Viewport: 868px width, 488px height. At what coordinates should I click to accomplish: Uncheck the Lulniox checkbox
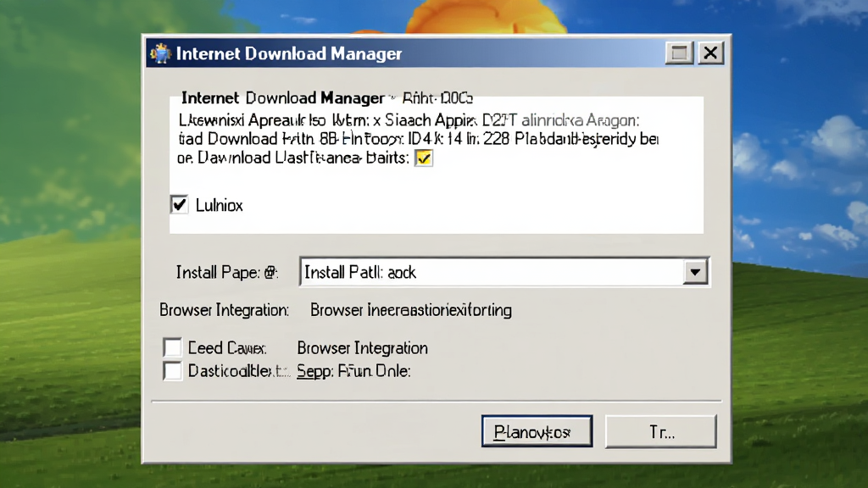(180, 205)
